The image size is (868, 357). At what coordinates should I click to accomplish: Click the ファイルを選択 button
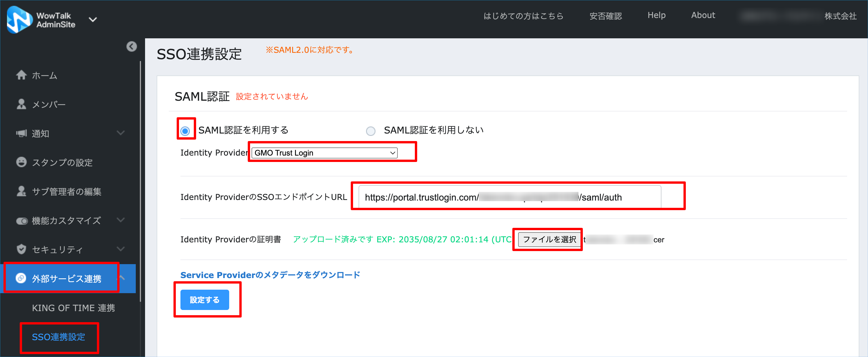pyautogui.click(x=549, y=239)
